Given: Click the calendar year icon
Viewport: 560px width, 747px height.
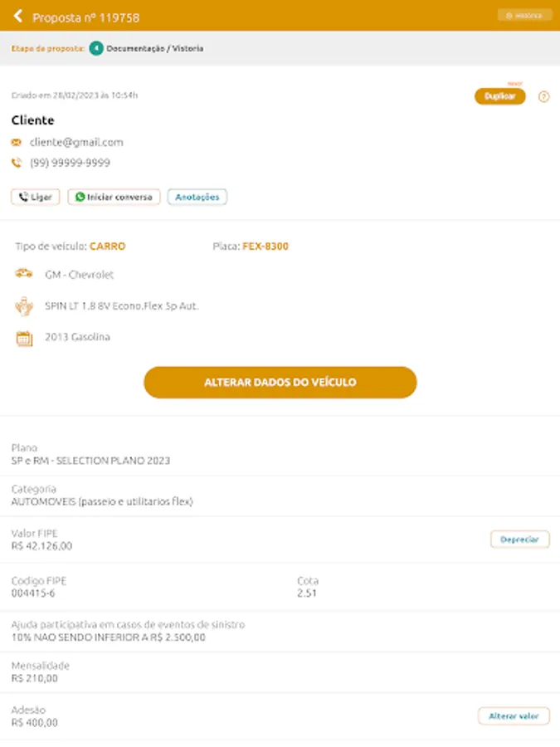Looking at the screenshot, I should pos(24,338).
